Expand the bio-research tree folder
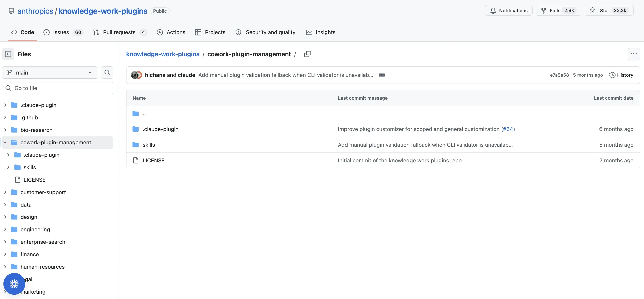Image resolution: width=644 pixels, height=299 pixels. pos(5,130)
